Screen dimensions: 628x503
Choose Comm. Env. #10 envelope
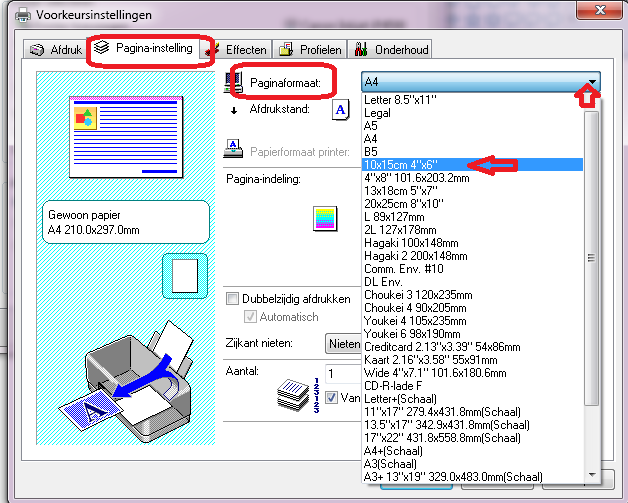[472, 268]
